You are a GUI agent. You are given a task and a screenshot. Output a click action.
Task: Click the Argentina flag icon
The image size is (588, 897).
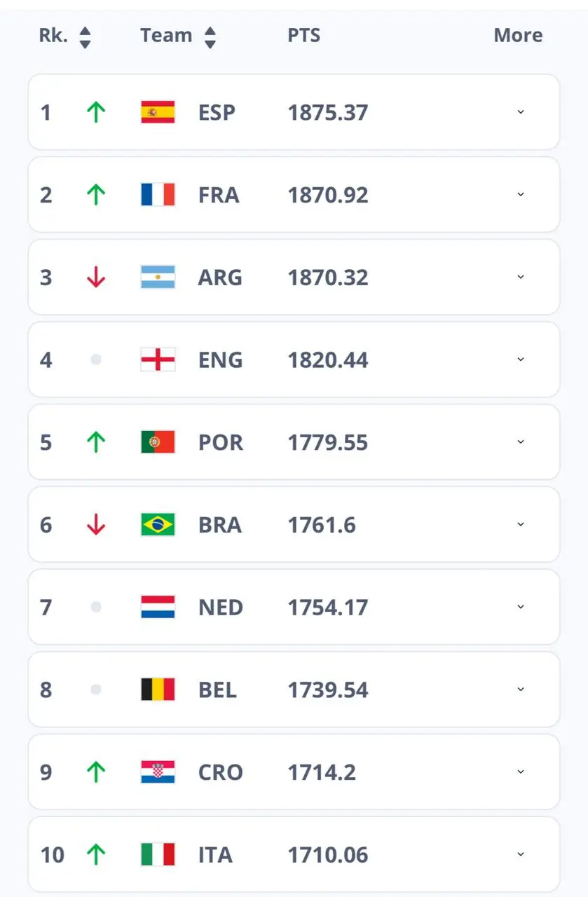(x=158, y=278)
